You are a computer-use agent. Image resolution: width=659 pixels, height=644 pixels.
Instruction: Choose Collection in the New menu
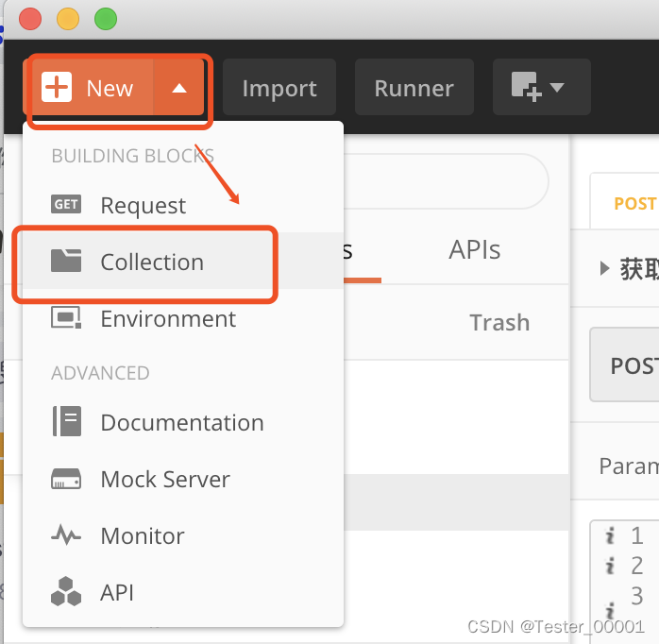[183, 261]
